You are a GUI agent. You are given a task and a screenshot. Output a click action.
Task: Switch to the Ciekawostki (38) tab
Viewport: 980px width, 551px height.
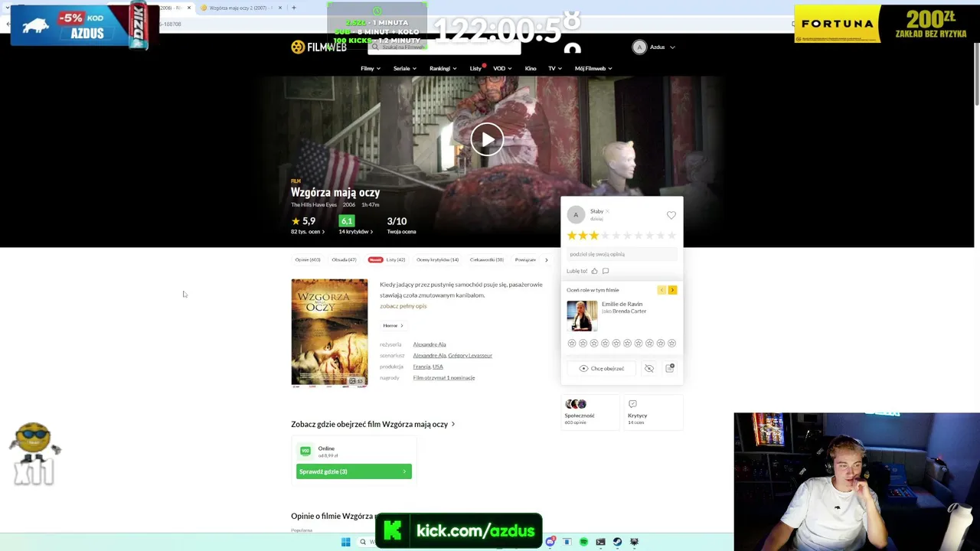point(486,260)
